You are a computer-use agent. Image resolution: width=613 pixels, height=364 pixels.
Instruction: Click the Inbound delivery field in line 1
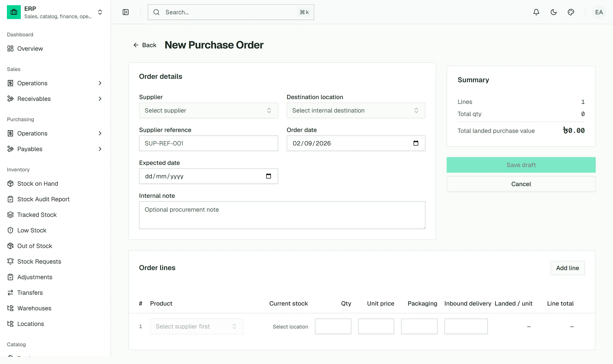click(x=466, y=326)
